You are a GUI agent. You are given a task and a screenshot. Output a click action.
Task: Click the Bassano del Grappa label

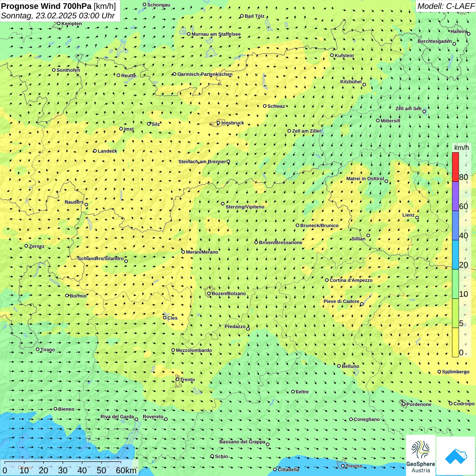(242, 442)
